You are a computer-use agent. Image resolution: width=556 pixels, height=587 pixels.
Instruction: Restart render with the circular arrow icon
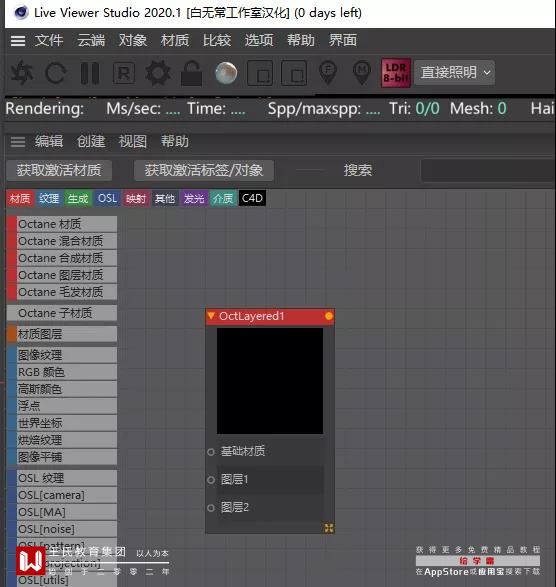pos(55,73)
